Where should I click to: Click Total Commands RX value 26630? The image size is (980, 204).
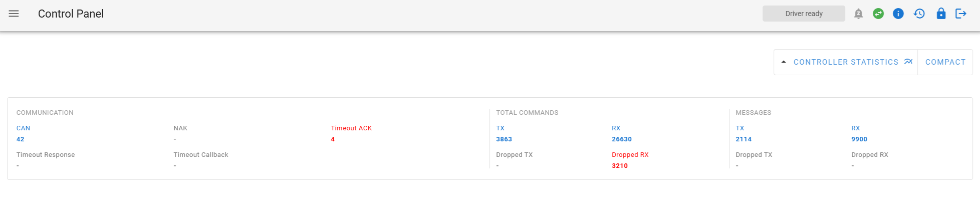[x=622, y=139]
